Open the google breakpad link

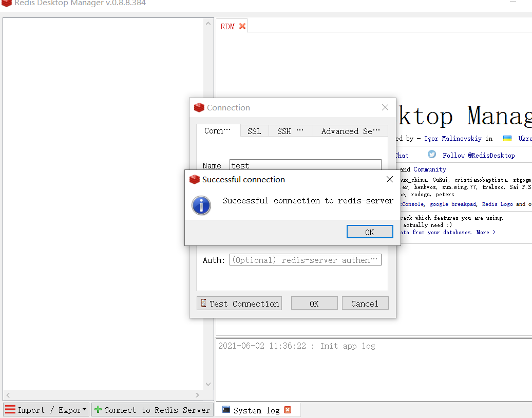(x=453, y=204)
